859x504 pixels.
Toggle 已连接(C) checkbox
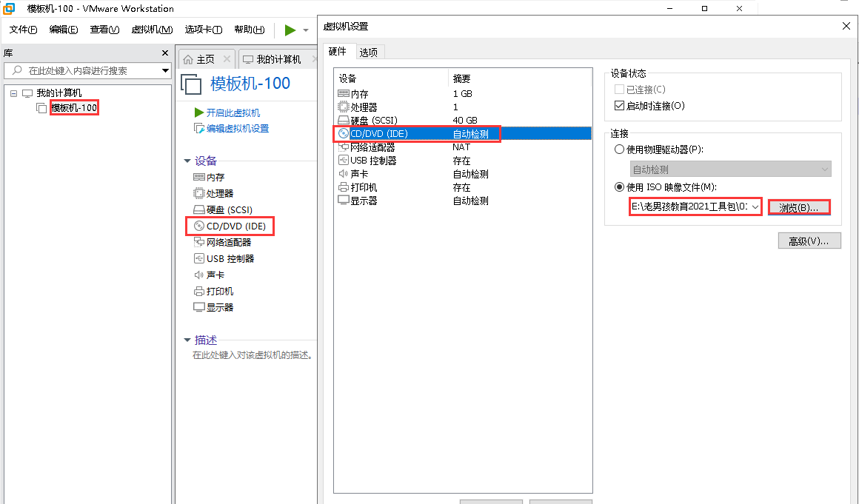(x=620, y=90)
